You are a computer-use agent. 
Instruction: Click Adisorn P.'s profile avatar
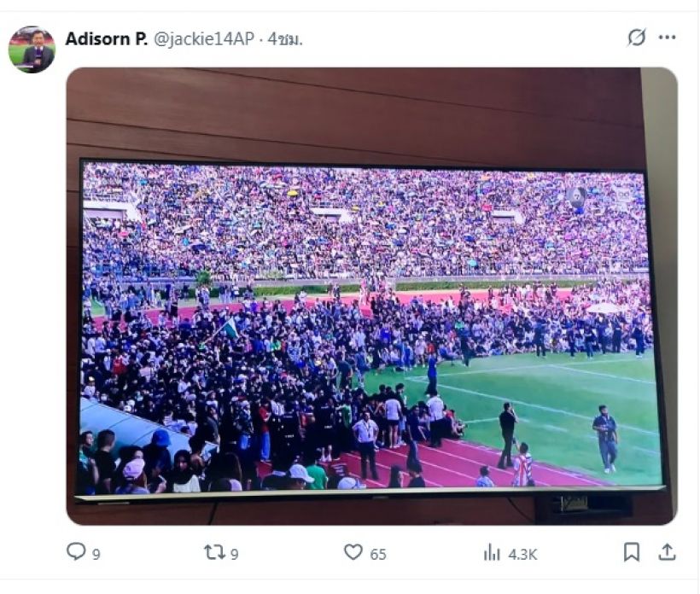32,49
